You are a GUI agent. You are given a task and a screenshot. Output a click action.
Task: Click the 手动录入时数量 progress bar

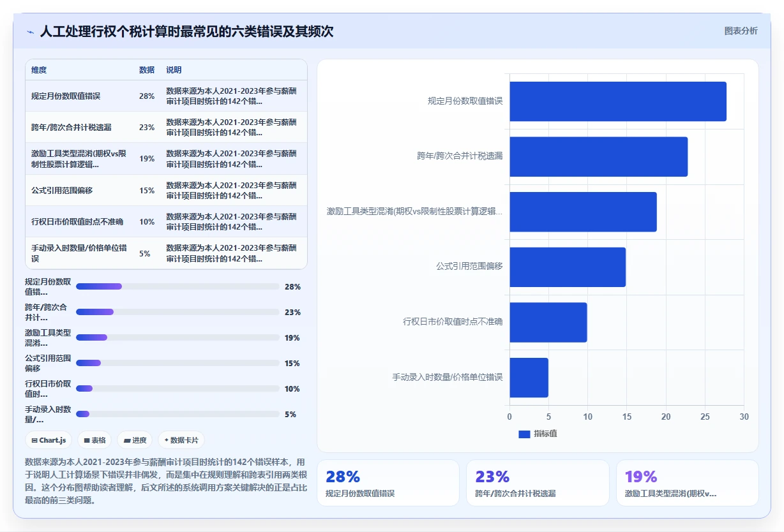177,414
